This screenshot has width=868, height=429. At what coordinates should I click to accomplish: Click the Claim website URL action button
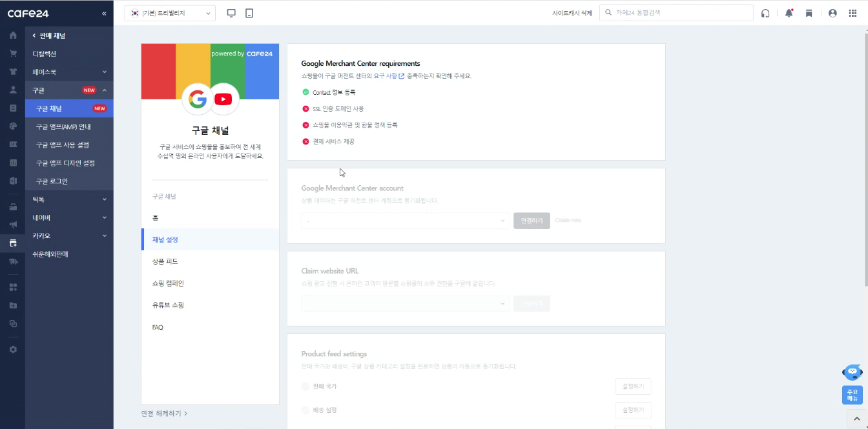pos(532,303)
